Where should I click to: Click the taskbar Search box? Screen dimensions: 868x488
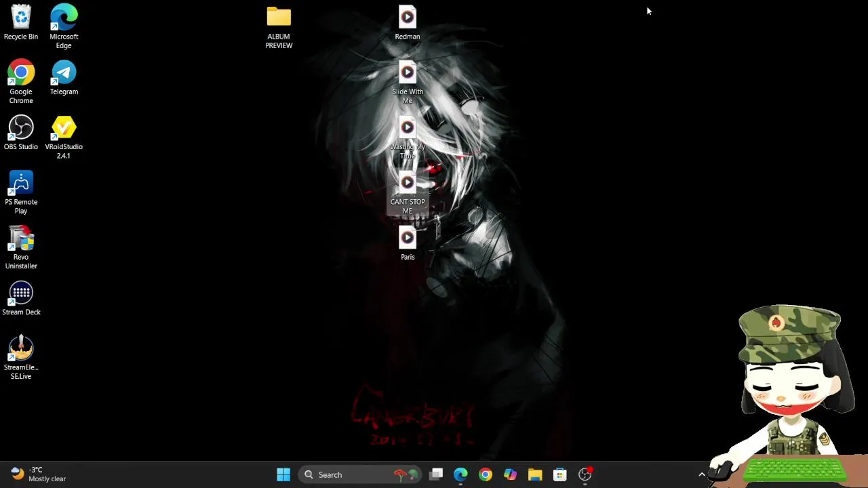tap(360, 474)
